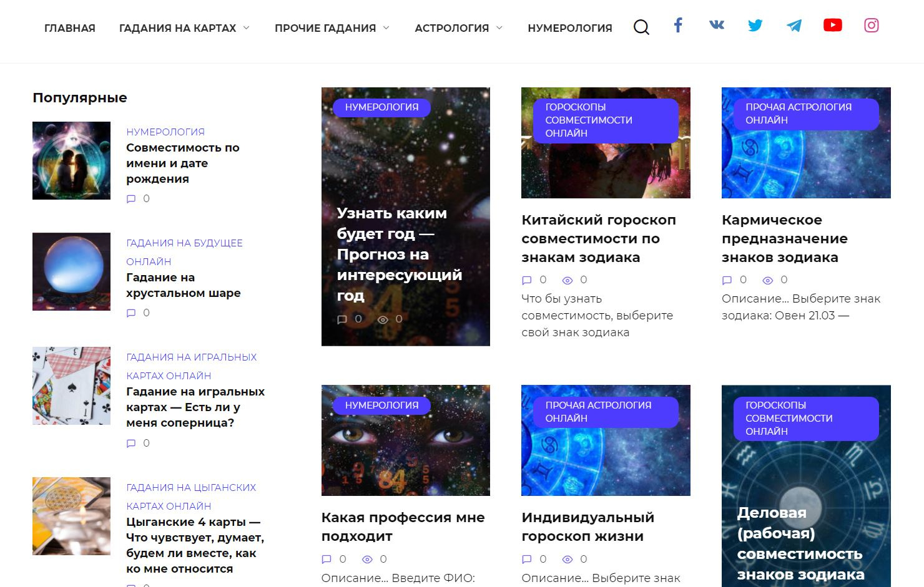Click comment icon under Есть ли у меня соперница

[x=131, y=444]
